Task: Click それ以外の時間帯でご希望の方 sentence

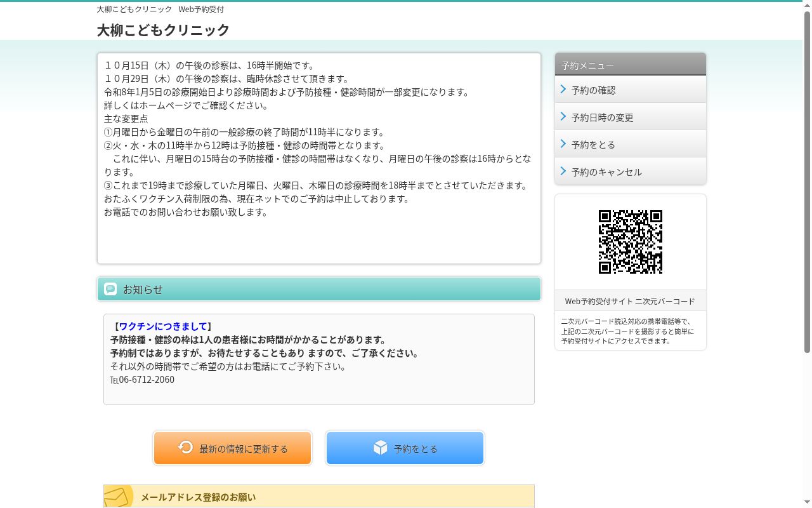Action: [228, 366]
